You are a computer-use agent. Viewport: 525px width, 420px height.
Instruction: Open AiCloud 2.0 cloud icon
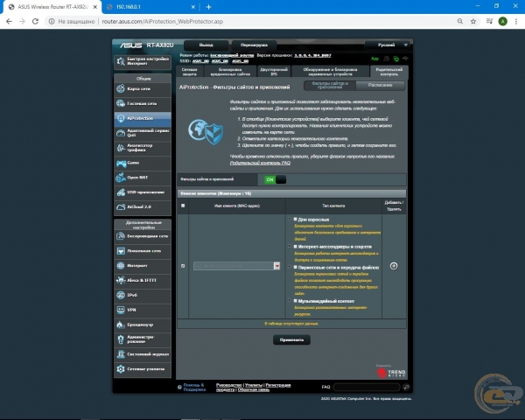pos(121,207)
